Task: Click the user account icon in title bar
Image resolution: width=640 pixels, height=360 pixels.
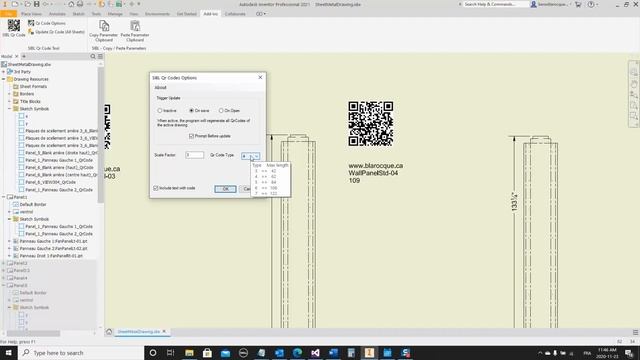Action: (x=533, y=4)
